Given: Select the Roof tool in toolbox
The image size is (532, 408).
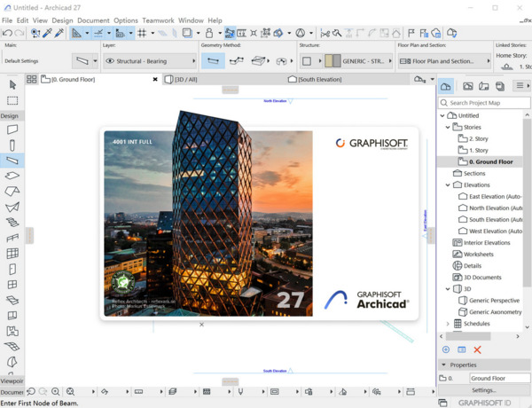Looking at the screenshot, I should 12,191.
